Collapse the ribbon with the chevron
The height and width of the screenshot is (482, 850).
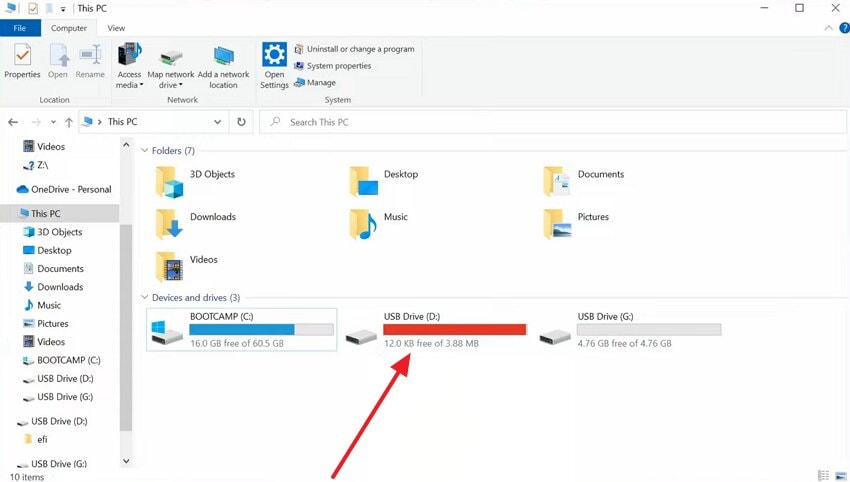(x=828, y=28)
